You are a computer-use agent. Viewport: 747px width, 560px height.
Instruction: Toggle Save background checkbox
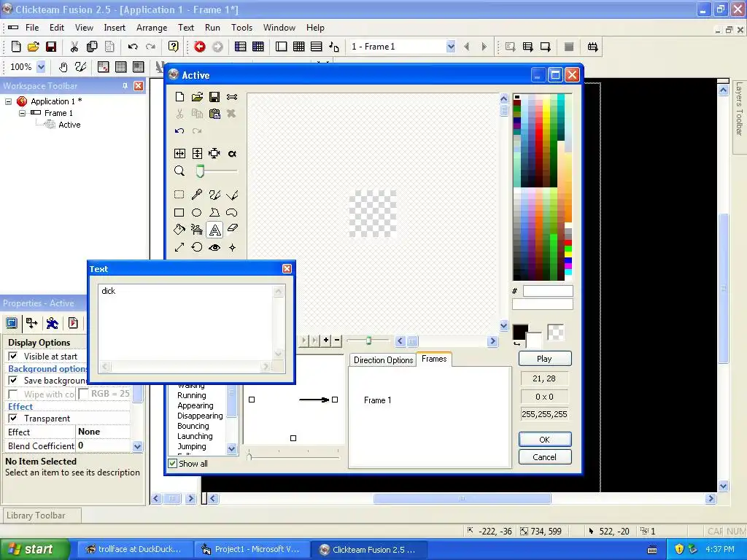tap(13, 380)
